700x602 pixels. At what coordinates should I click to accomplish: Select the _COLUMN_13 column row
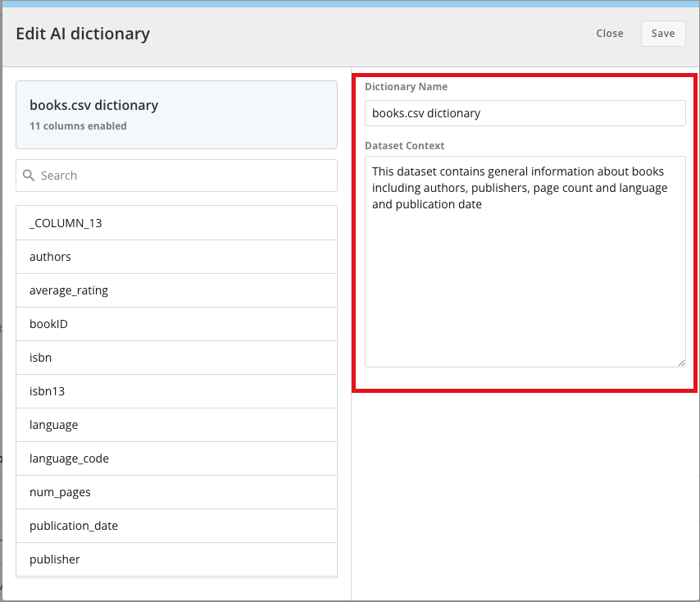click(x=176, y=223)
